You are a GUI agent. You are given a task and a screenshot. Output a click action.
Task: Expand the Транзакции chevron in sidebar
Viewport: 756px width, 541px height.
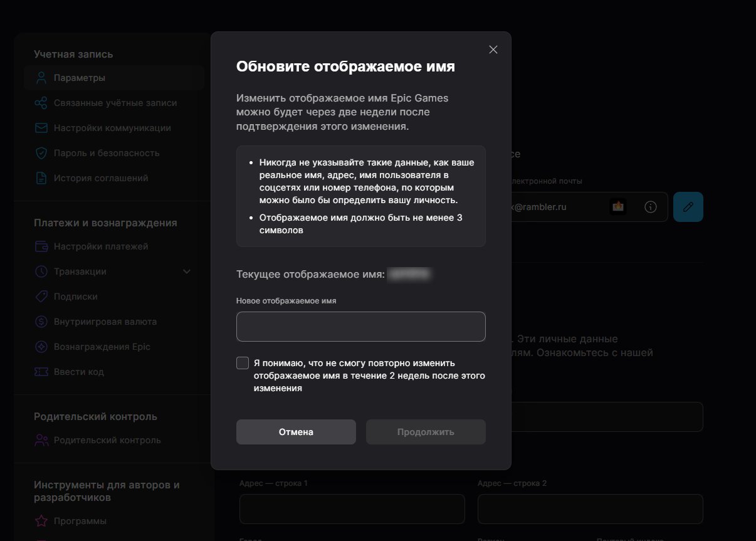tap(187, 271)
